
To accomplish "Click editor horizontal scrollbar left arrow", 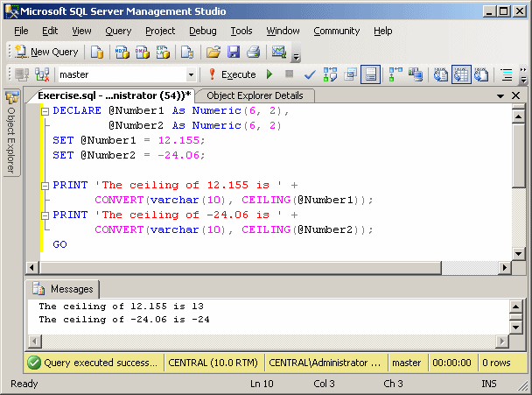I will [32, 268].
